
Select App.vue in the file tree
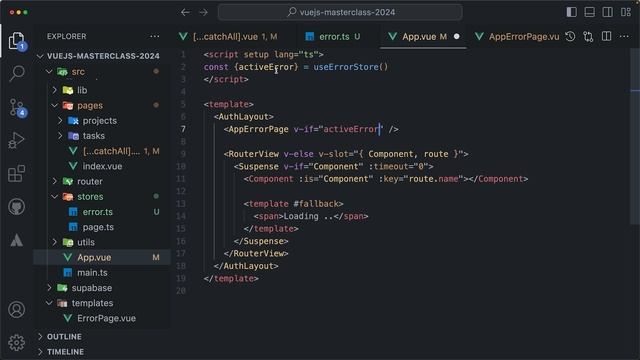(x=102, y=257)
